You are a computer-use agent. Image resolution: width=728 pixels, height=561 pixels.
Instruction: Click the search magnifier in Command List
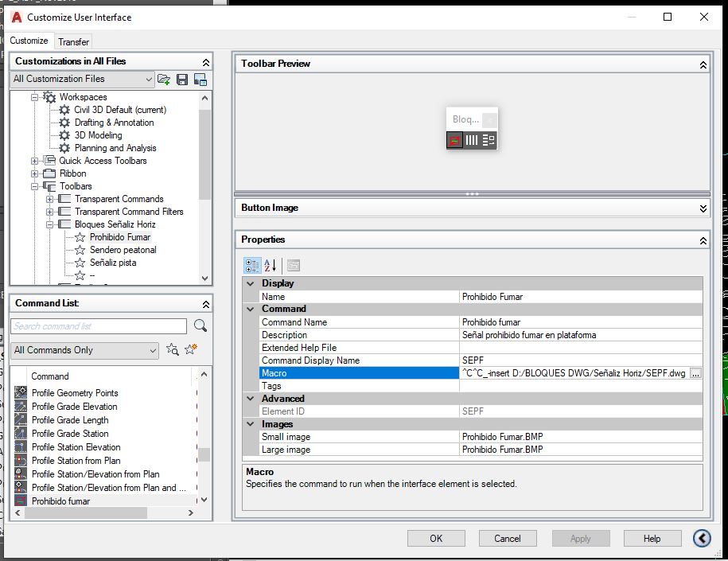pos(200,326)
